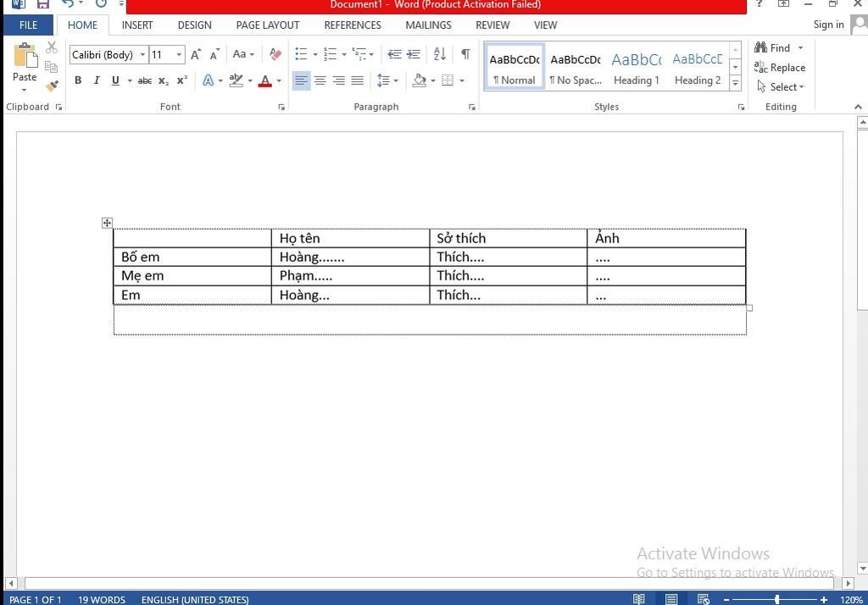
Task: Apply shading paint bucket
Action: click(x=420, y=80)
